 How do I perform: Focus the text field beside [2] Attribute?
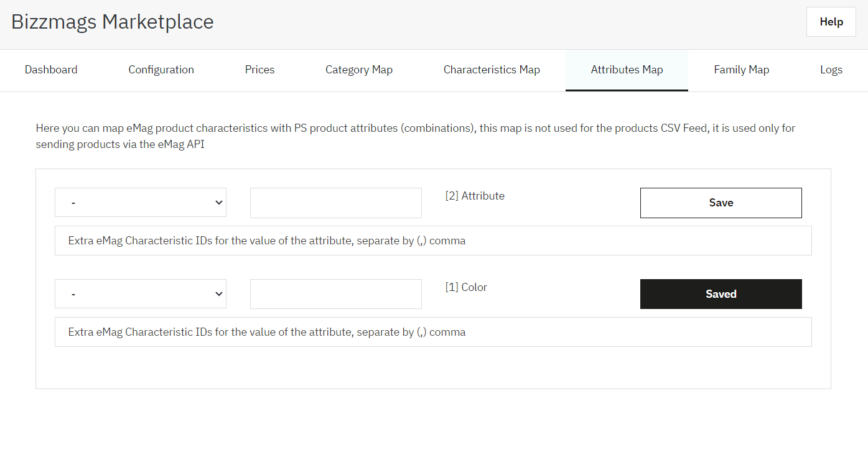[x=336, y=203]
